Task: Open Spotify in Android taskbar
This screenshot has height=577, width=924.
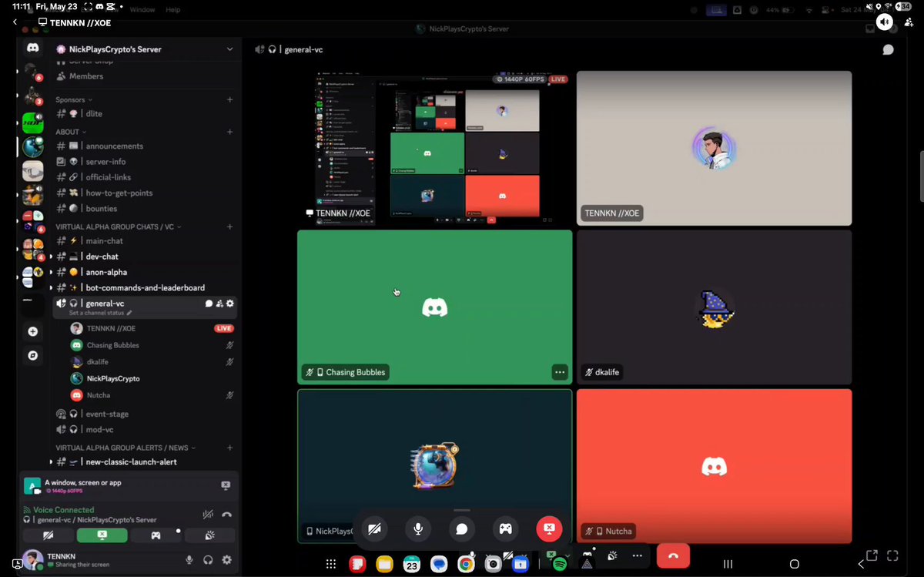Action: click(x=560, y=564)
